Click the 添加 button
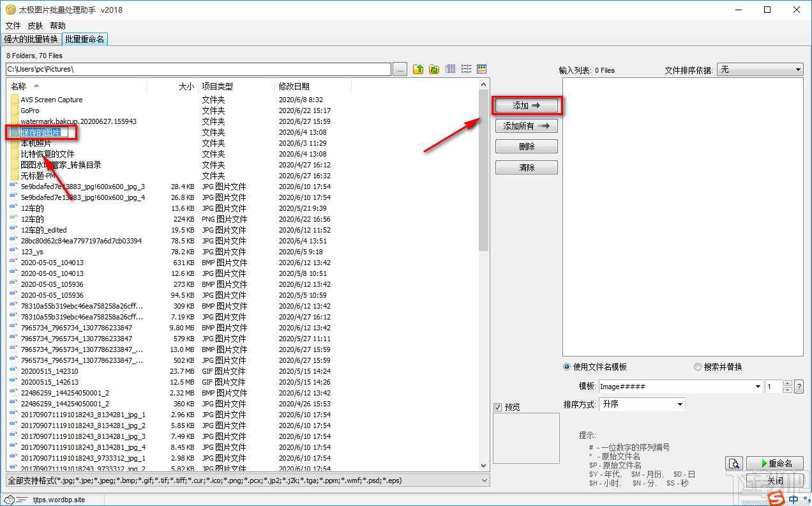 point(527,105)
